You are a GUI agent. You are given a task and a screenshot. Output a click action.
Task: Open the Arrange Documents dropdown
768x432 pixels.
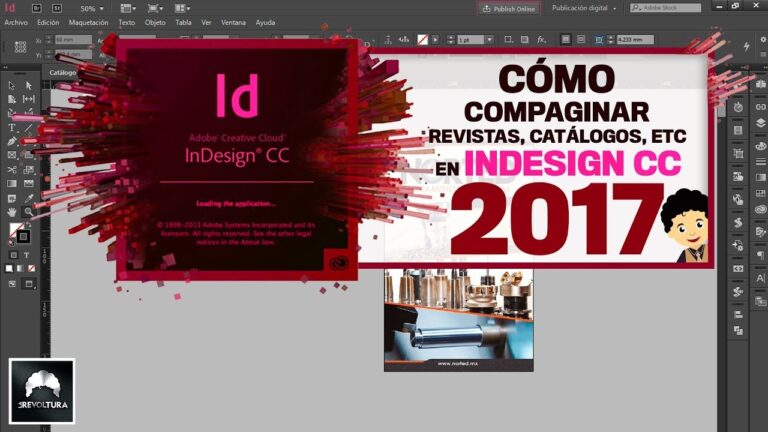tap(183, 8)
